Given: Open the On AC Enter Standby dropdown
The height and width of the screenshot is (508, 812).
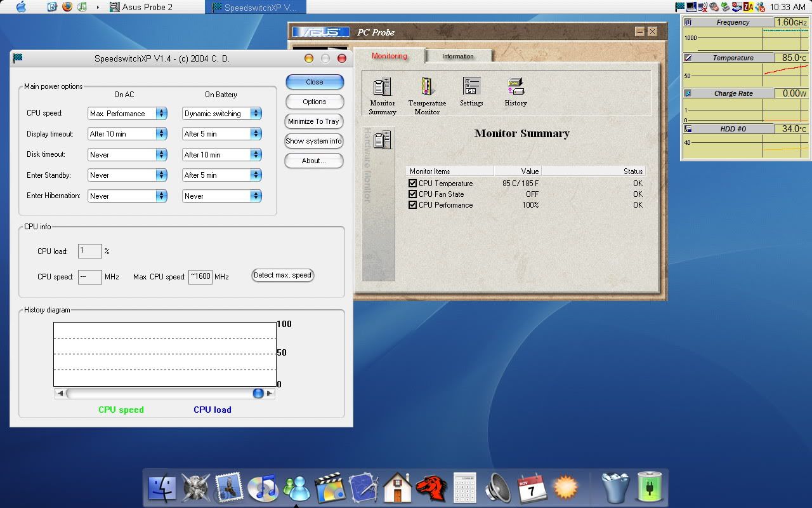Looking at the screenshot, I should 128,175.
